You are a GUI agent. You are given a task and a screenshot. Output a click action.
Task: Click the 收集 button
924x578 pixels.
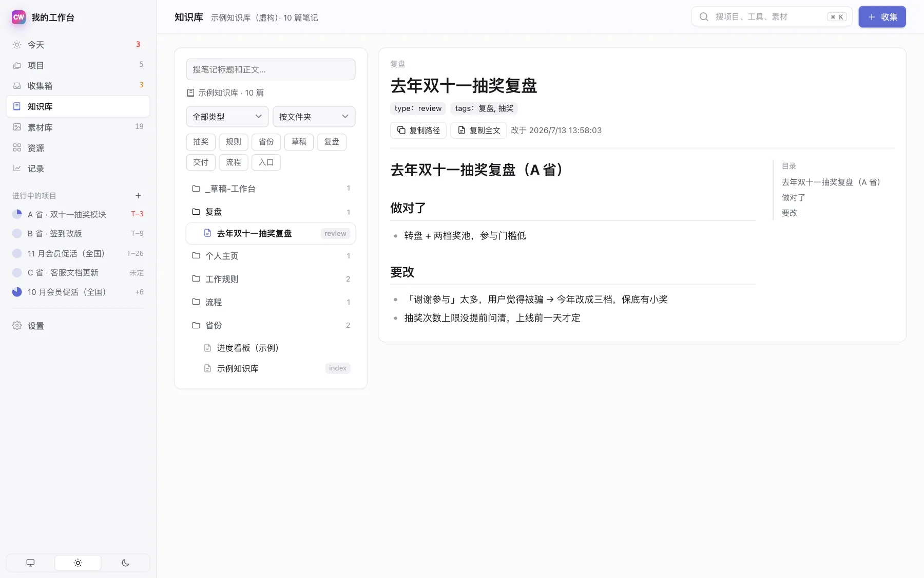(882, 17)
